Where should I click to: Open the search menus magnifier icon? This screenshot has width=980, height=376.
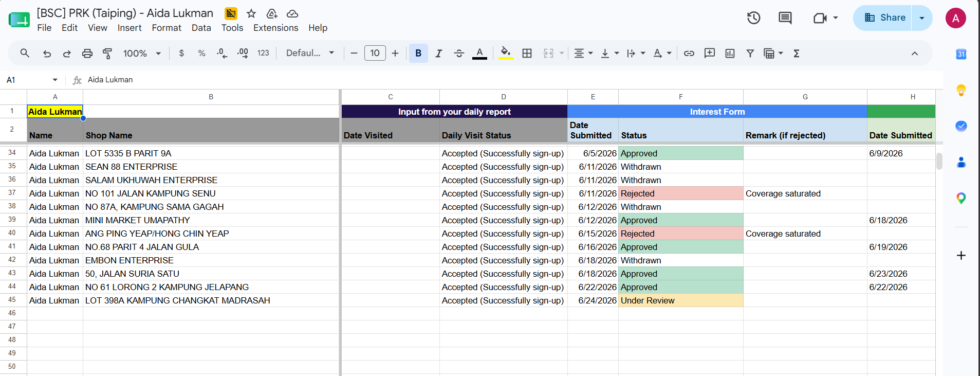pyautogui.click(x=25, y=53)
